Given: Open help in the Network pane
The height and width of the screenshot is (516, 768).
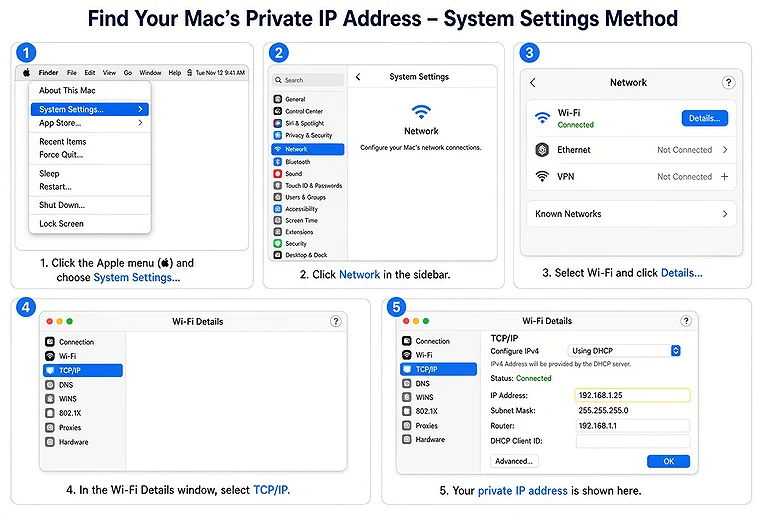Looking at the screenshot, I should click(x=728, y=83).
